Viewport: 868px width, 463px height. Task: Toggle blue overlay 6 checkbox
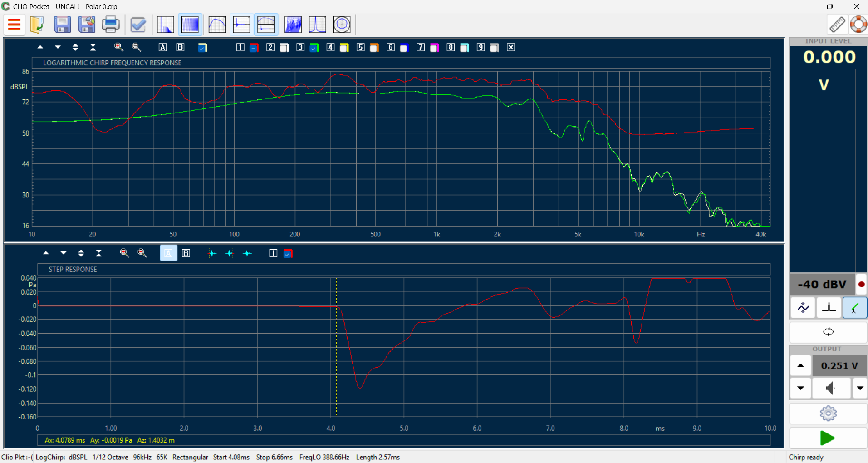pos(404,48)
